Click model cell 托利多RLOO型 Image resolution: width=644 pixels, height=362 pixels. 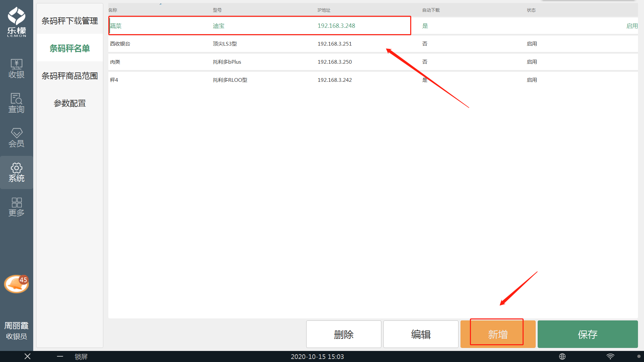coord(230,80)
